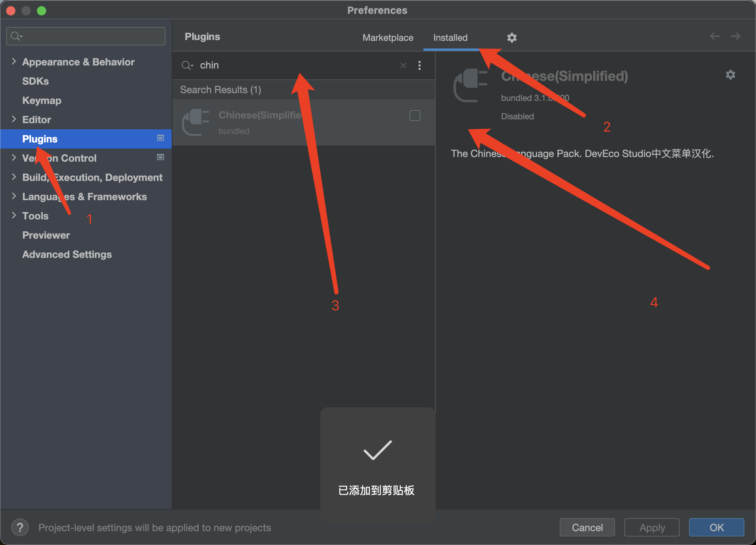Expand Appearance & Behavior section
Screen dimensions: 756x545
(x=14, y=62)
